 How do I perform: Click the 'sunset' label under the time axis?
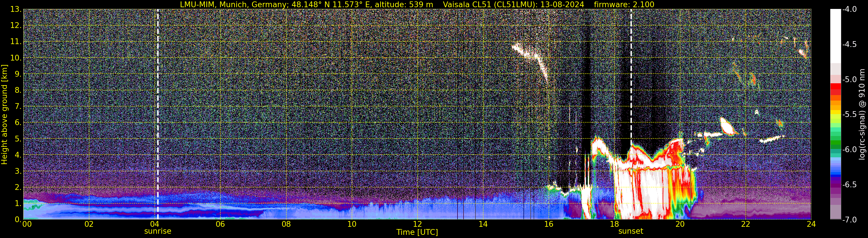point(631,231)
